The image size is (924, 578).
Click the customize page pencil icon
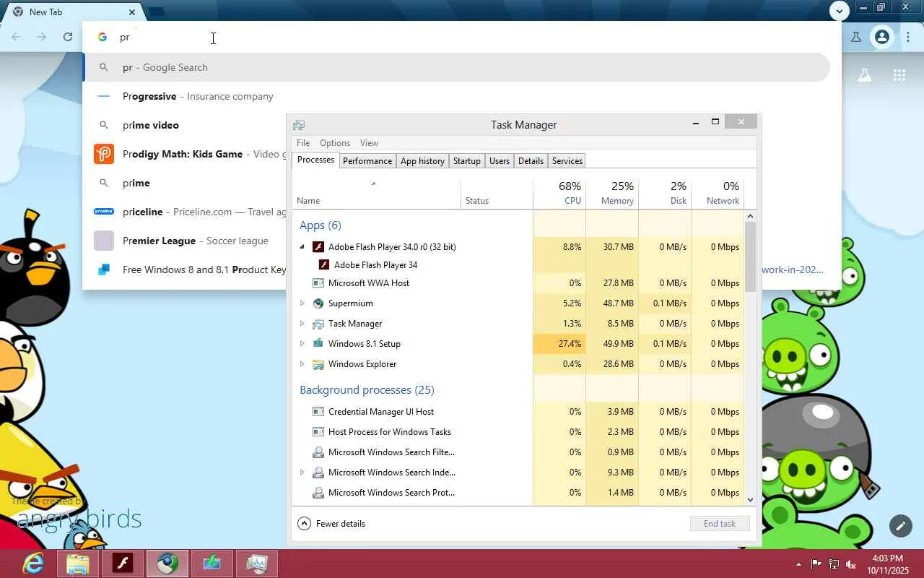click(900, 526)
